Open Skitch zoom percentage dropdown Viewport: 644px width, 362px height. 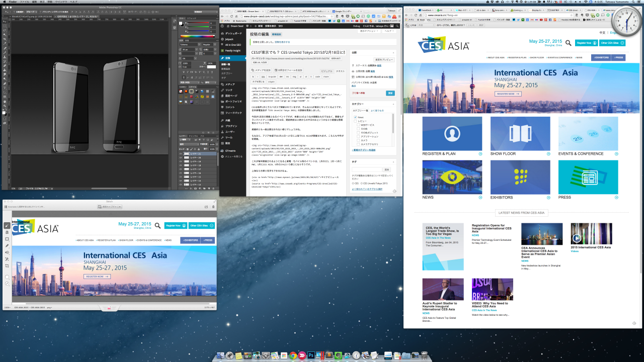click(7, 308)
